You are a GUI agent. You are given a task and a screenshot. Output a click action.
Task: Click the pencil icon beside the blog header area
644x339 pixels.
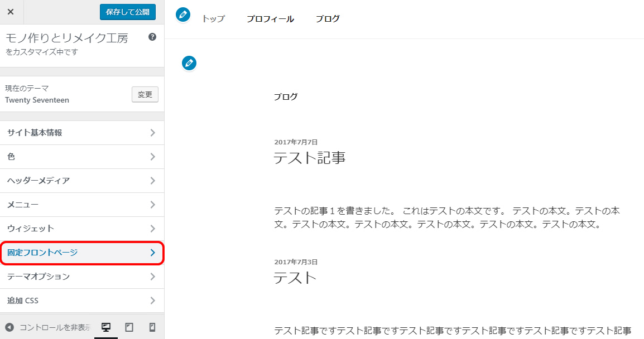(x=189, y=63)
